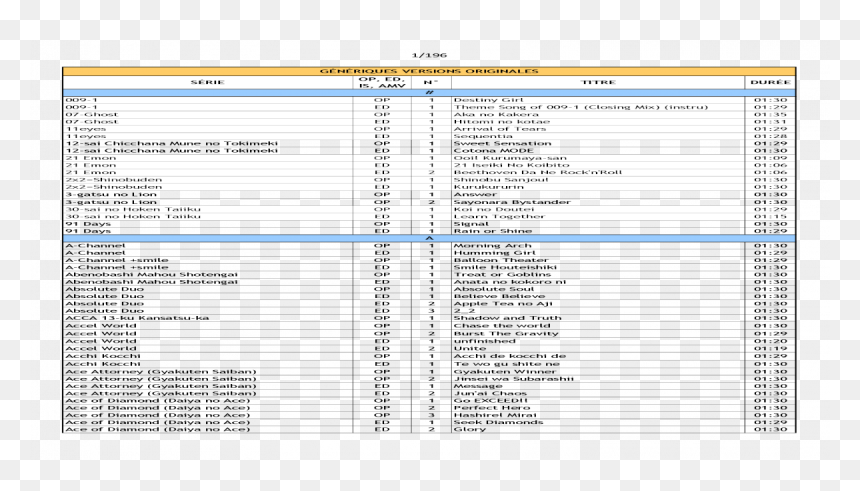The width and height of the screenshot is (860, 491).
Task: Select the title 'Balloon Theater'
Action: tap(501, 260)
